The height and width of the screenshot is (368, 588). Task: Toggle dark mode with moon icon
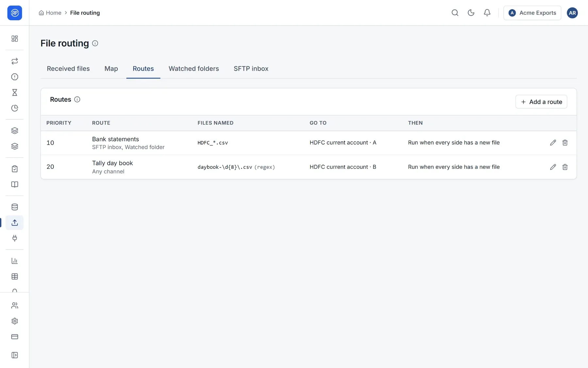(x=471, y=13)
